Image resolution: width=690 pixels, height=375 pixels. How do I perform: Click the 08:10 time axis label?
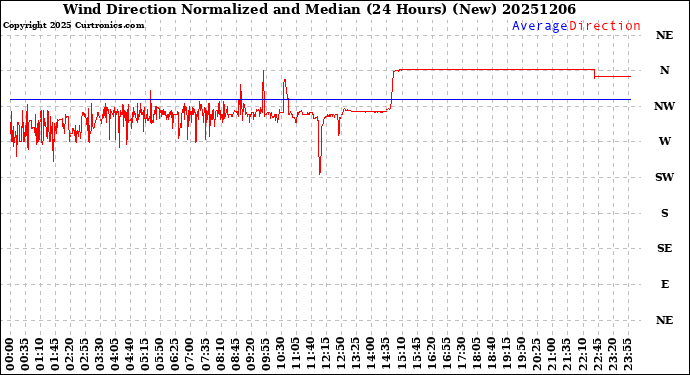tap(220, 355)
